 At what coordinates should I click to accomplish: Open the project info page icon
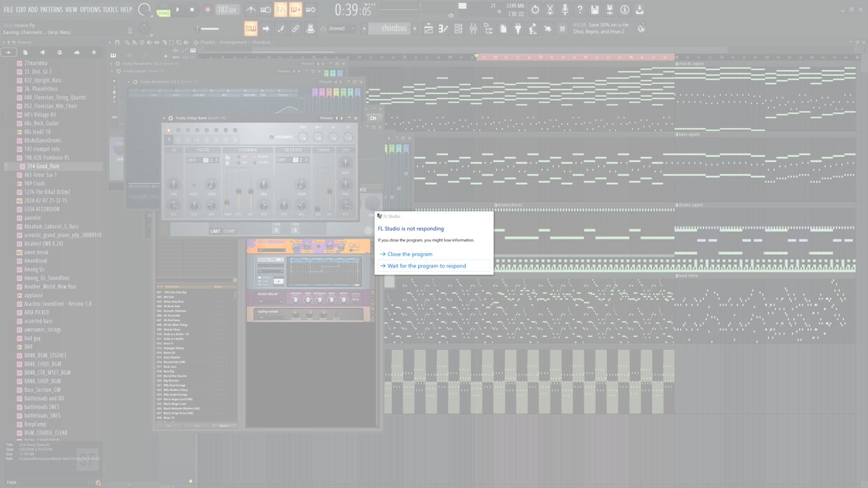503,28
